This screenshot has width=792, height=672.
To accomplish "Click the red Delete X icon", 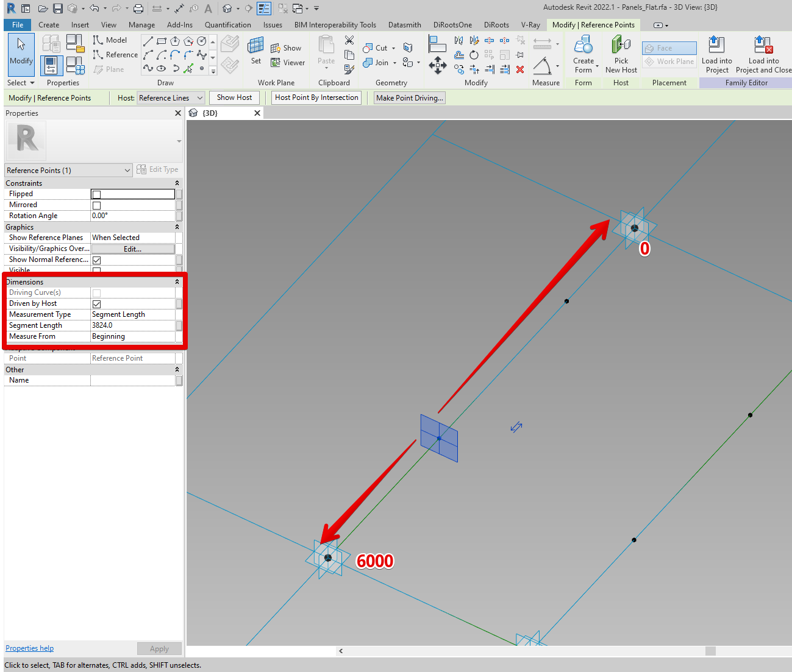I will click(520, 69).
